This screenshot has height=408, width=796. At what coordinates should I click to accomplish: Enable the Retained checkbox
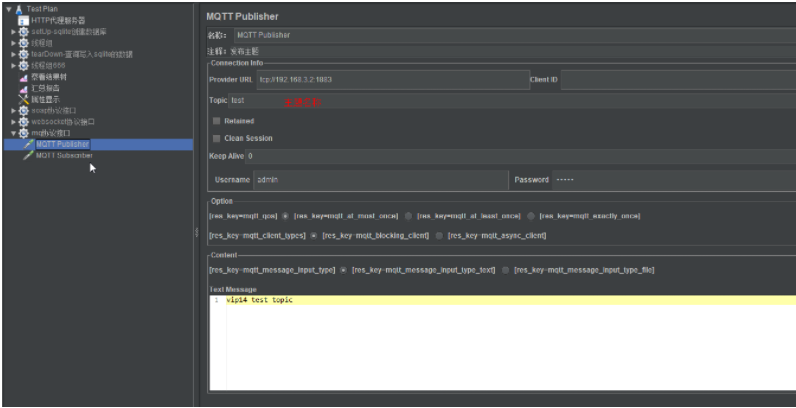217,121
